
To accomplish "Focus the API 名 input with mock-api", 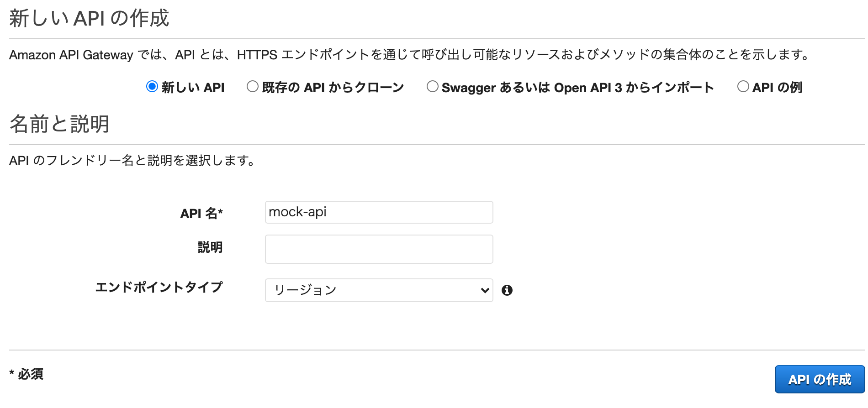I will (379, 212).
